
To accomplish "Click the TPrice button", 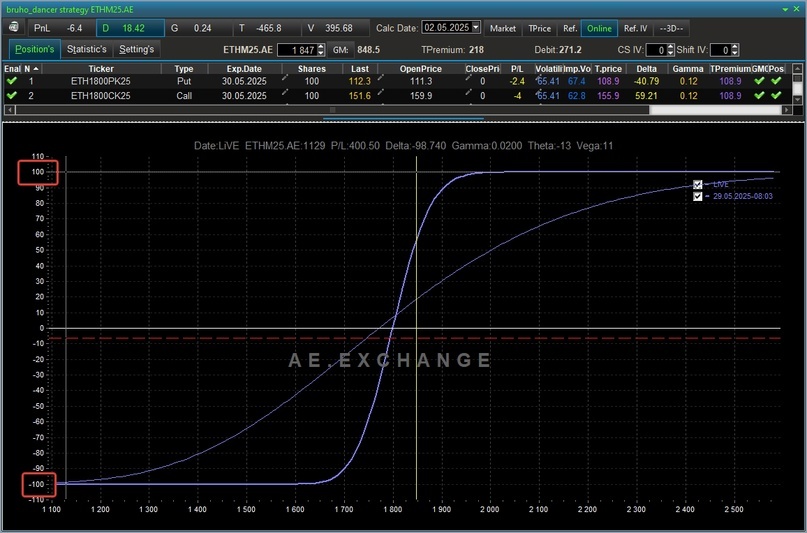I will pyautogui.click(x=539, y=28).
